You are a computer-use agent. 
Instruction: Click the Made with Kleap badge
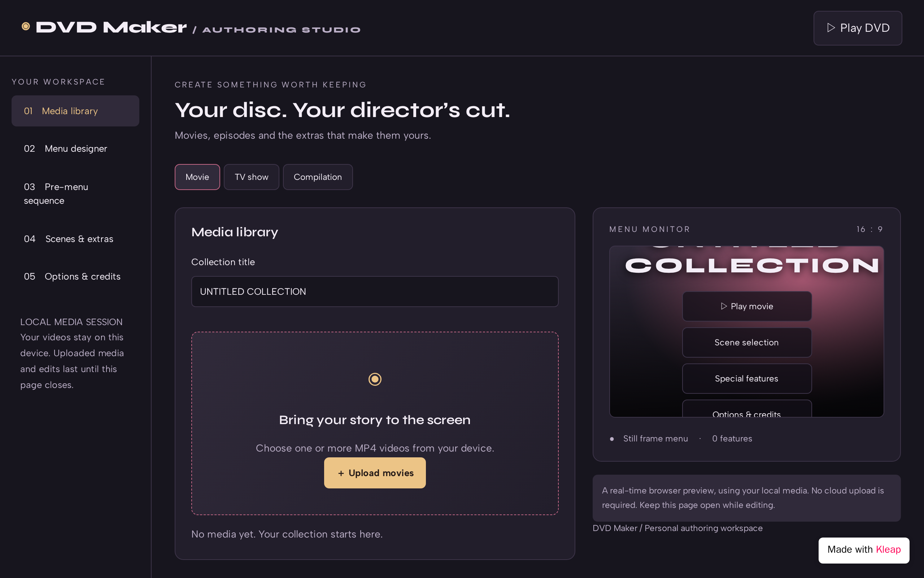pyautogui.click(x=864, y=550)
